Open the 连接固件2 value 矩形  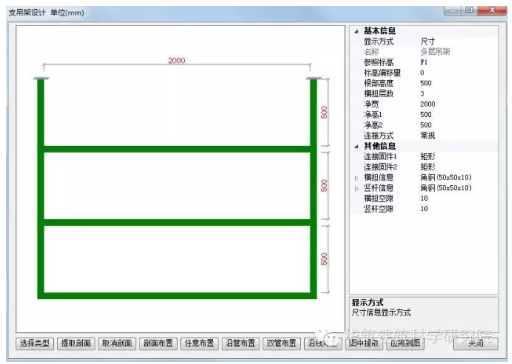click(428, 167)
